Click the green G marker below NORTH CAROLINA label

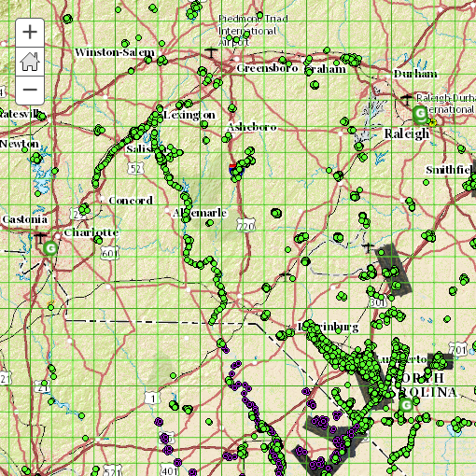(406, 405)
